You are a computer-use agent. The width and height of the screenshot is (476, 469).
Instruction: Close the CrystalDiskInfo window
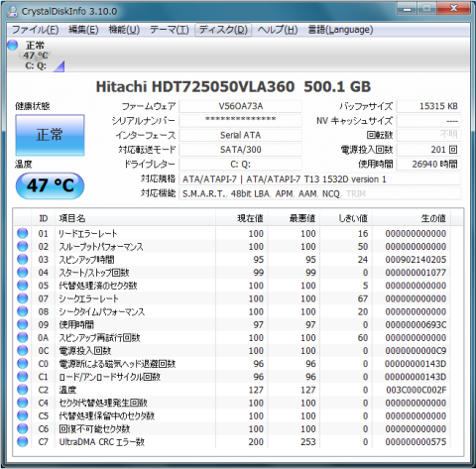point(454,9)
